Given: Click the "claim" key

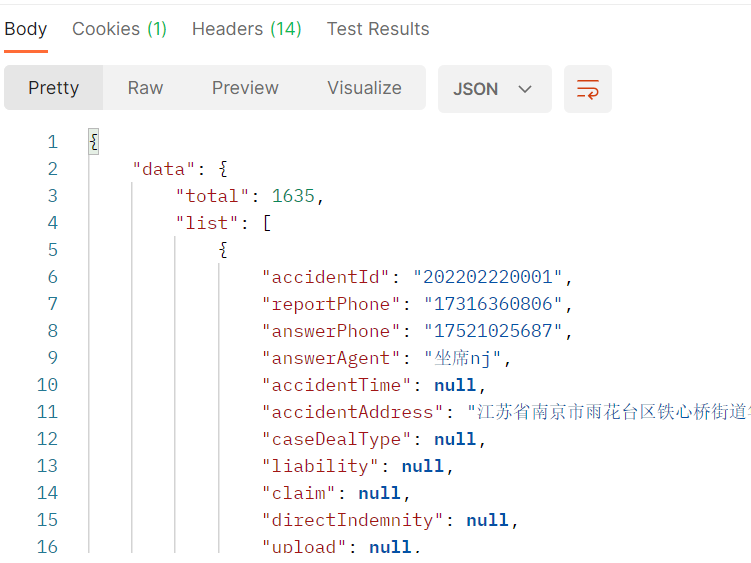Looking at the screenshot, I should (x=298, y=493).
